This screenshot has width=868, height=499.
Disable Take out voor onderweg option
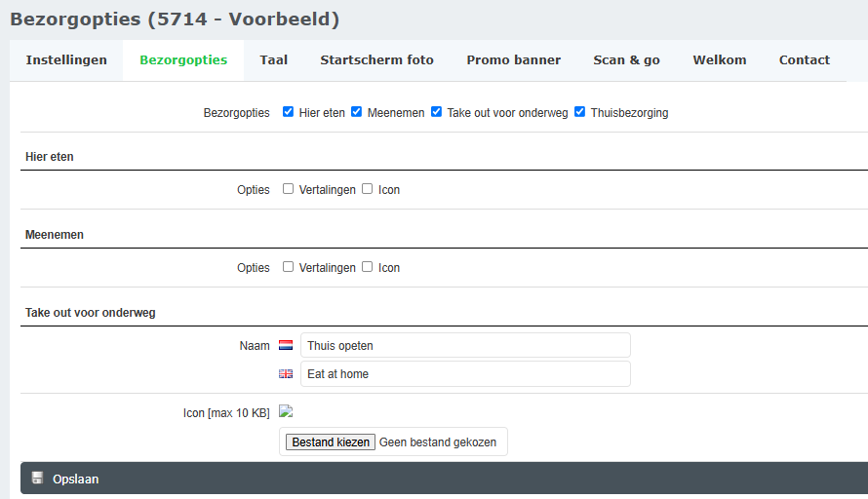436,112
